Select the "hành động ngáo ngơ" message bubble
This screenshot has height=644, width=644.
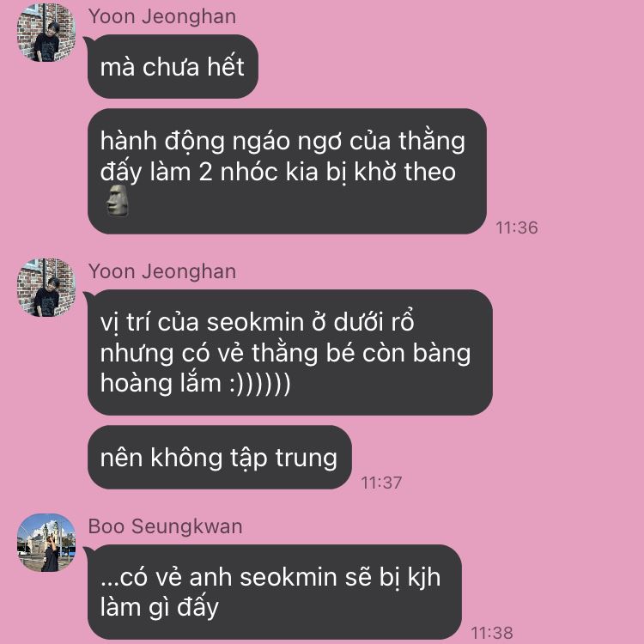click(287, 171)
